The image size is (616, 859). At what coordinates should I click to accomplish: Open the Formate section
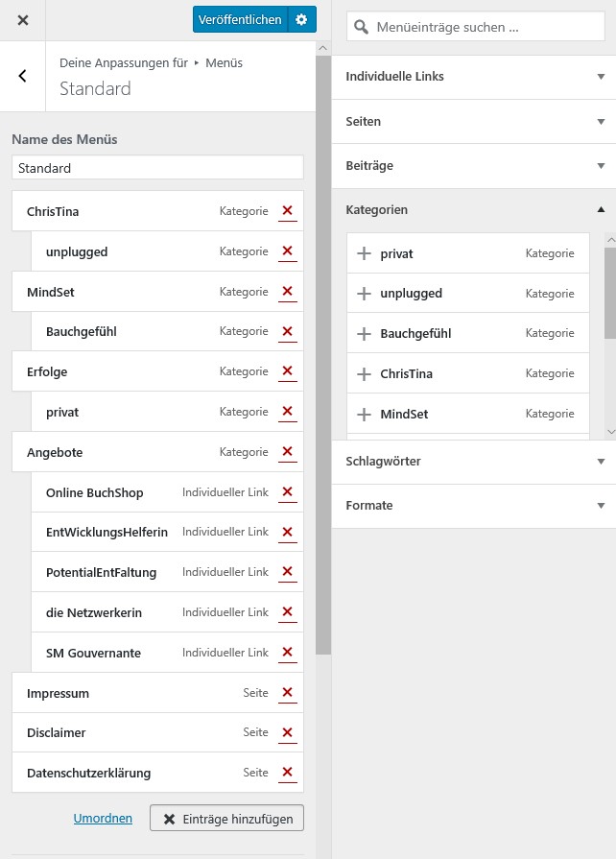coord(474,506)
